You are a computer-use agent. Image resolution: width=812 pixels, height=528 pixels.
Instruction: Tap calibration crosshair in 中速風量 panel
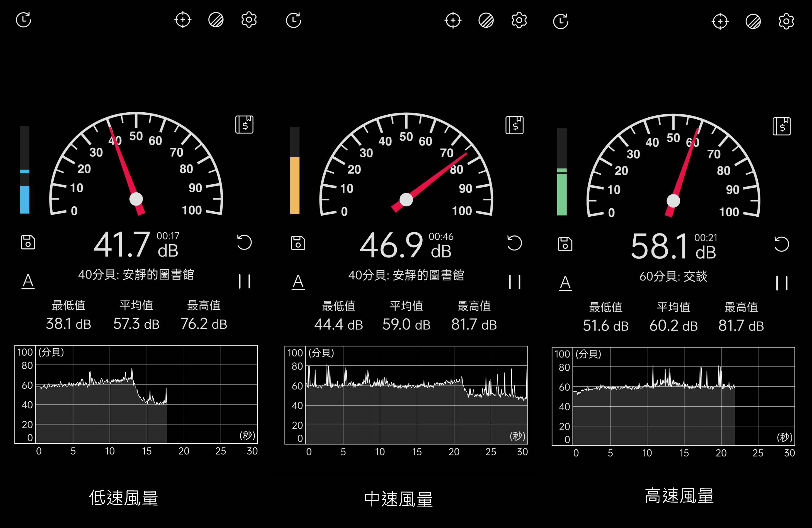point(453,21)
